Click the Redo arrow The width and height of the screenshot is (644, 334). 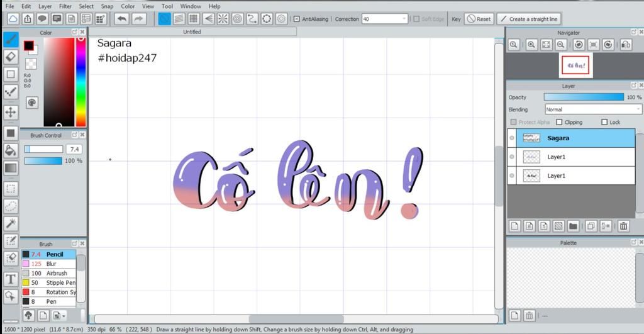click(139, 19)
